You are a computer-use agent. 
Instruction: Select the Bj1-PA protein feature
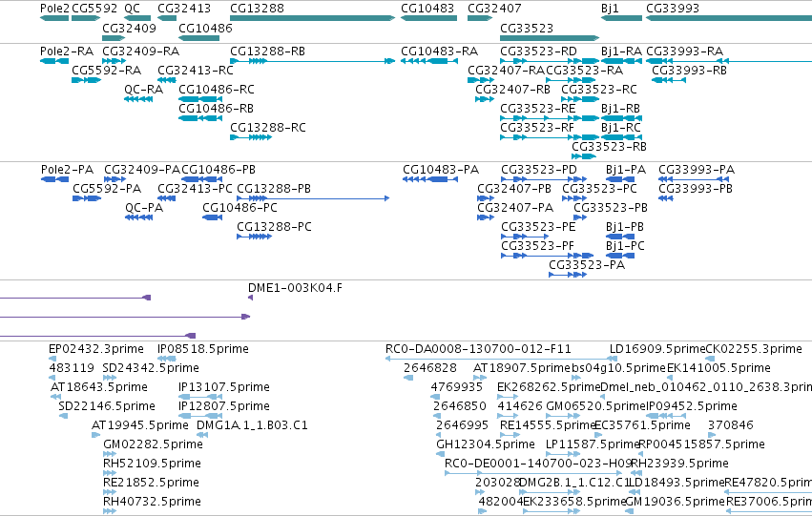click(x=620, y=179)
